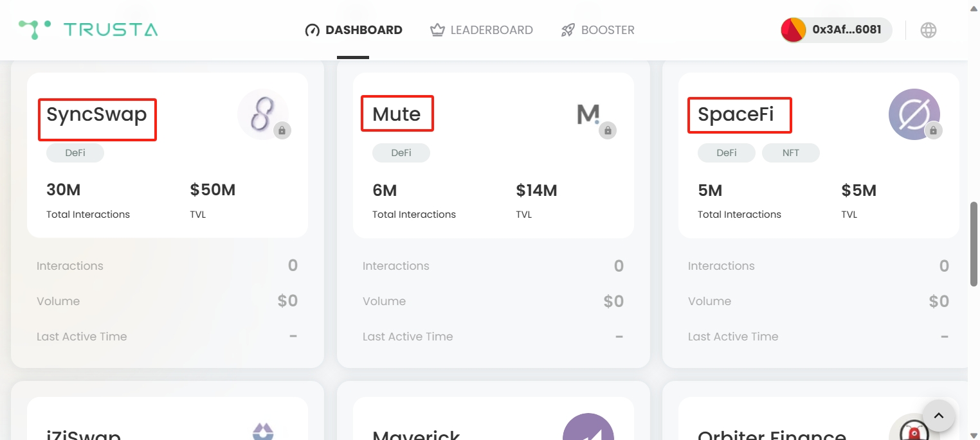Switch to the Dashboard tab
The height and width of the screenshot is (440, 980).
(x=353, y=30)
